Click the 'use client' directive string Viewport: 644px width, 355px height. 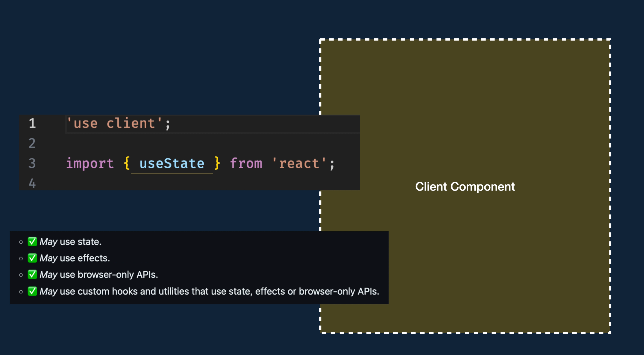coord(114,123)
